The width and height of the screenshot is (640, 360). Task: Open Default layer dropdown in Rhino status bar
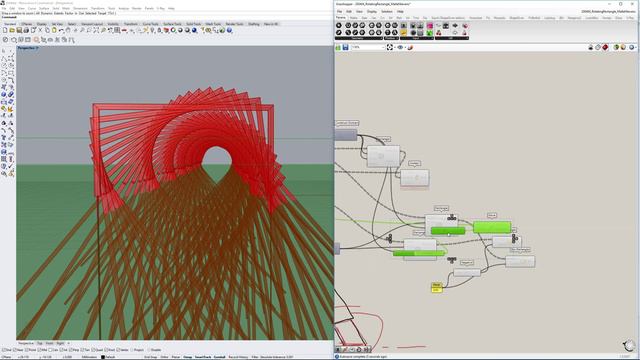pyautogui.click(x=109, y=357)
